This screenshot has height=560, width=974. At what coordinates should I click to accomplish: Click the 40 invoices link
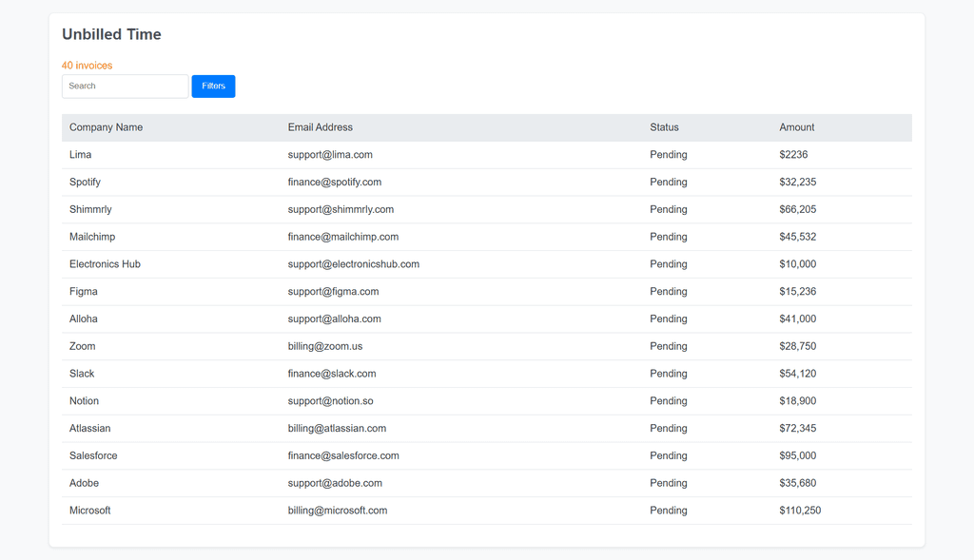pos(87,66)
